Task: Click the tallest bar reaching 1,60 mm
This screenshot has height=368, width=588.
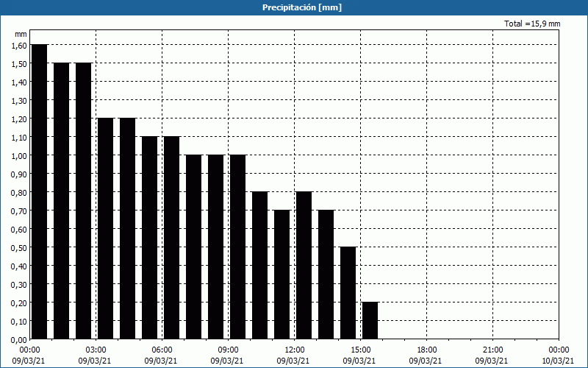Action: point(40,191)
